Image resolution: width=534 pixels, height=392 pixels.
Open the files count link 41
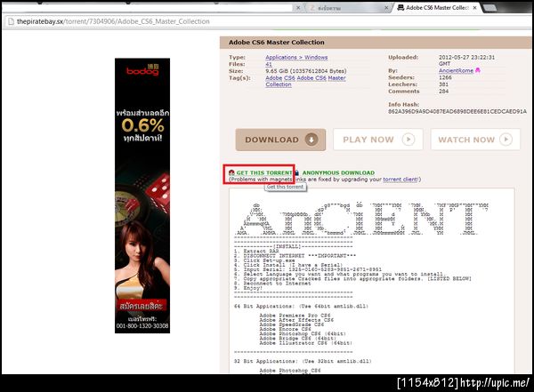click(269, 64)
